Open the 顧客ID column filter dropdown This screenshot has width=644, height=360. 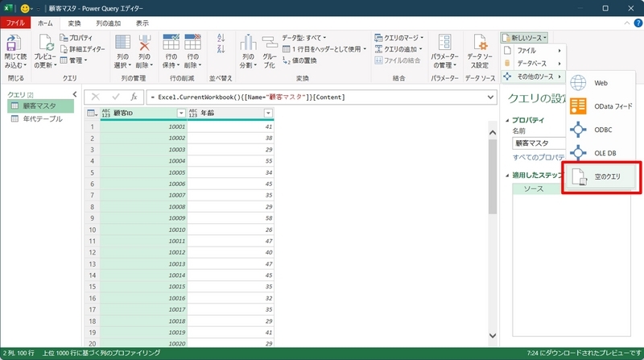(x=181, y=113)
